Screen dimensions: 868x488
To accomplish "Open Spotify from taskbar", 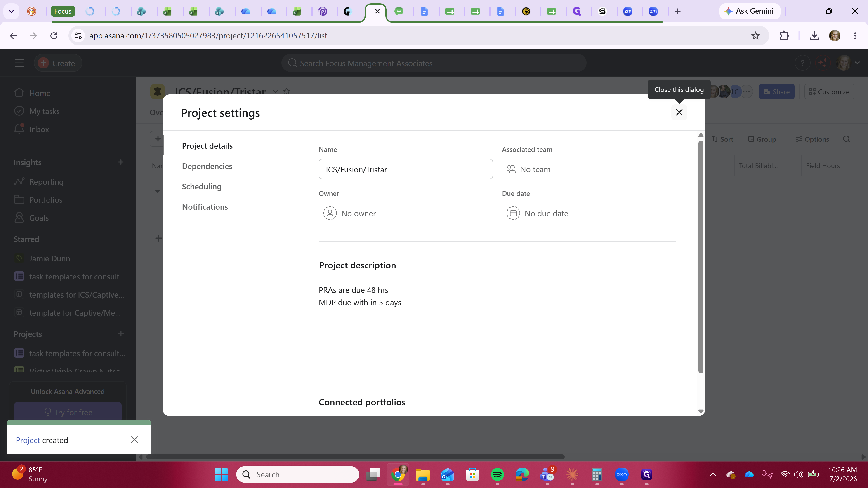I will [x=497, y=474].
